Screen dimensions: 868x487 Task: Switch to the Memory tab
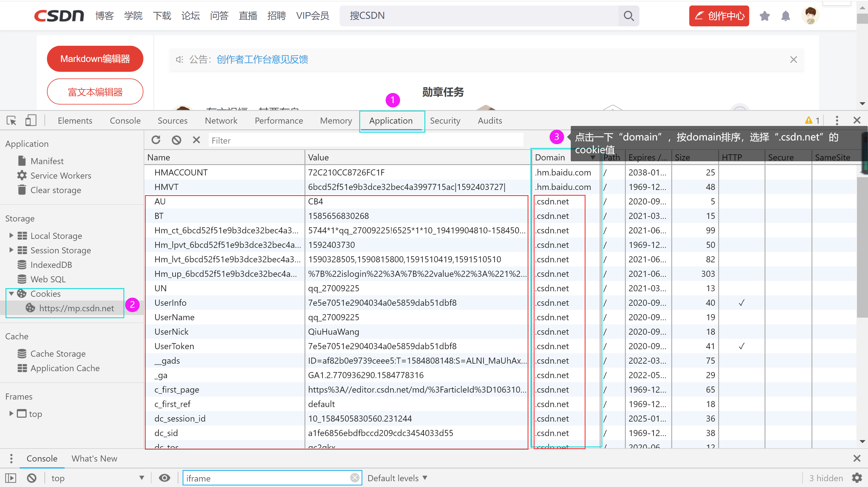click(x=336, y=120)
